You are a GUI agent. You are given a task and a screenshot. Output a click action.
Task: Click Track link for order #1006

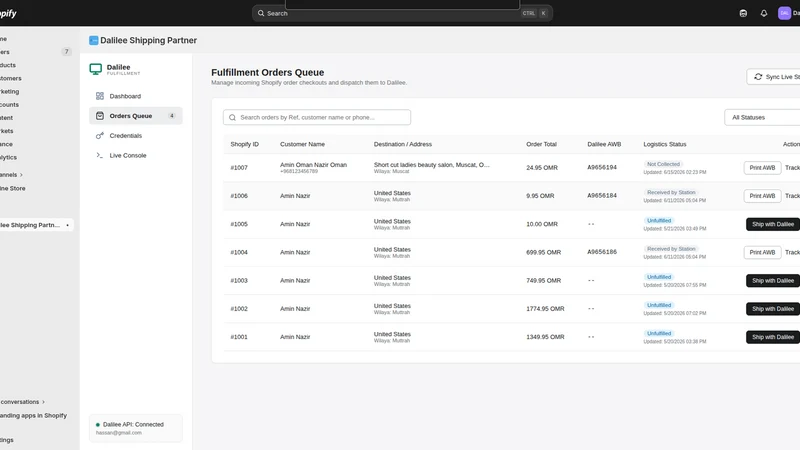pos(792,195)
